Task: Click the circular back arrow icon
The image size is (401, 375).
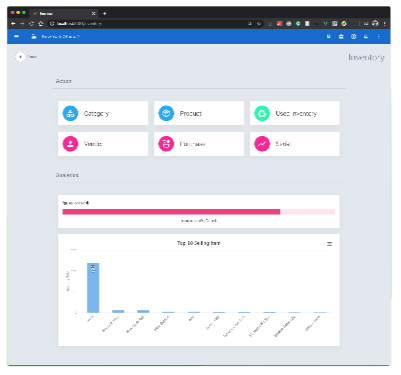Action: (20, 57)
